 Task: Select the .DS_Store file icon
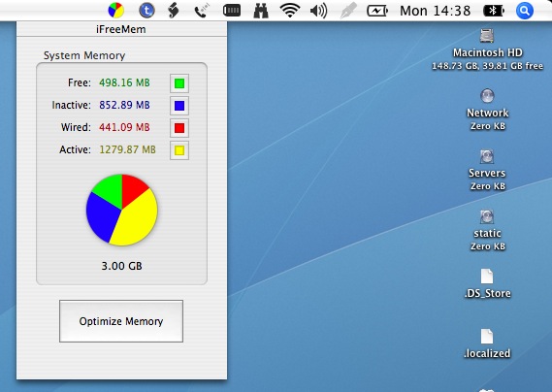coord(487,277)
